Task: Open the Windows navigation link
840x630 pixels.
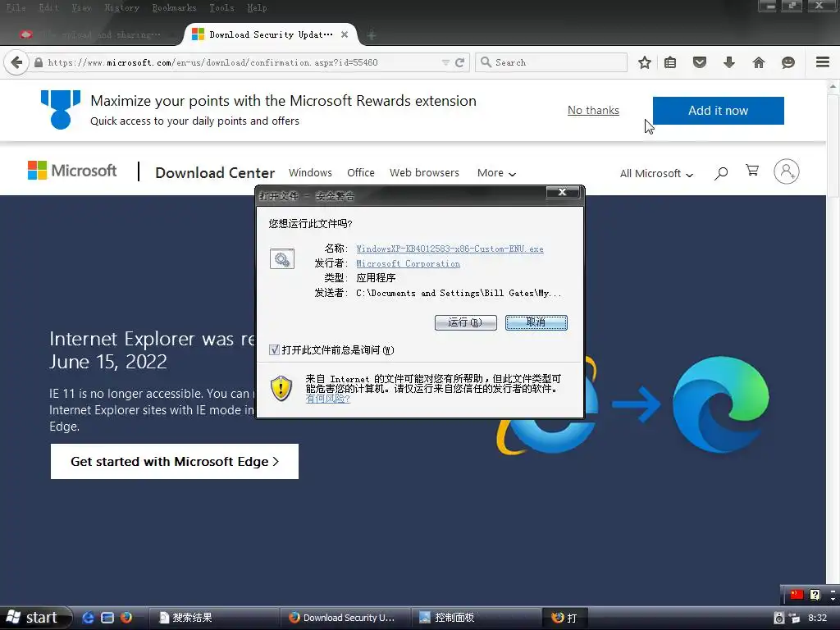Action: tap(310, 172)
